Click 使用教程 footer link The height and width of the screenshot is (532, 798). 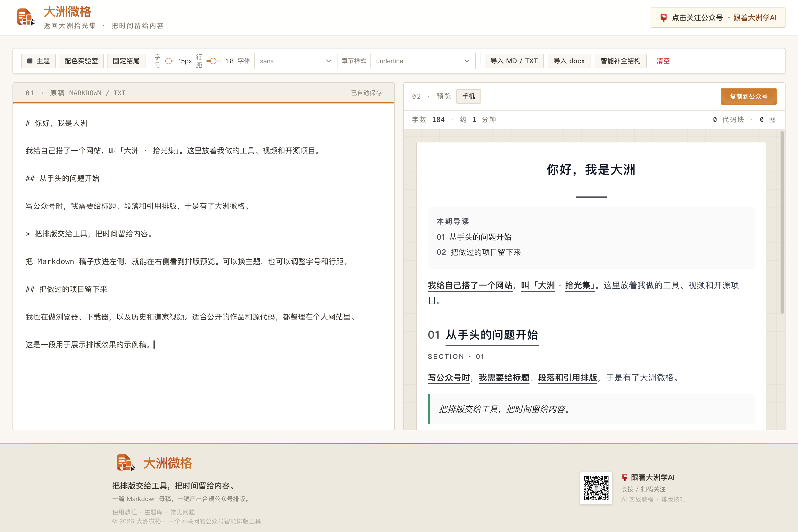[124, 512]
